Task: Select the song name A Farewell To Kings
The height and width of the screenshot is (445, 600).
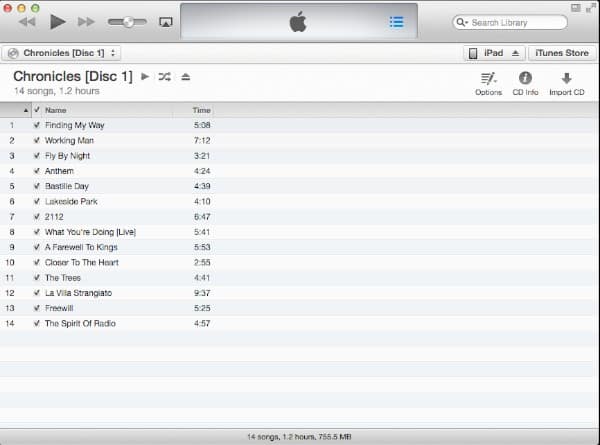Action: coord(81,247)
